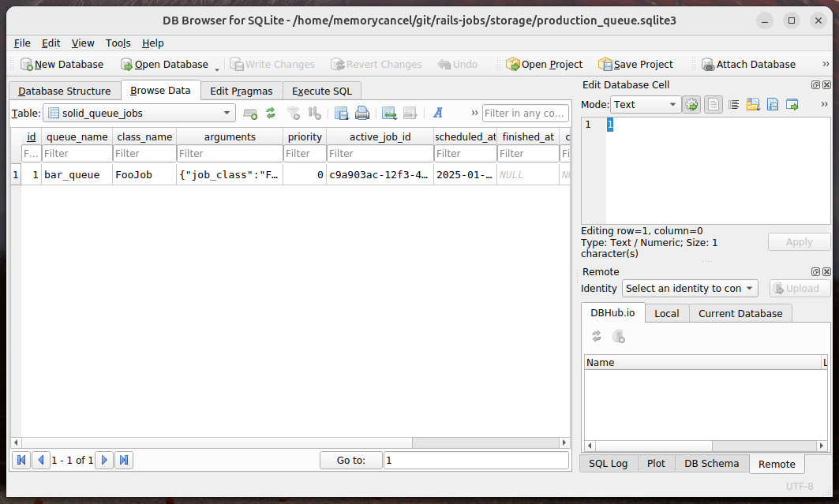Float the Edit Database Cell panel

(815, 85)
